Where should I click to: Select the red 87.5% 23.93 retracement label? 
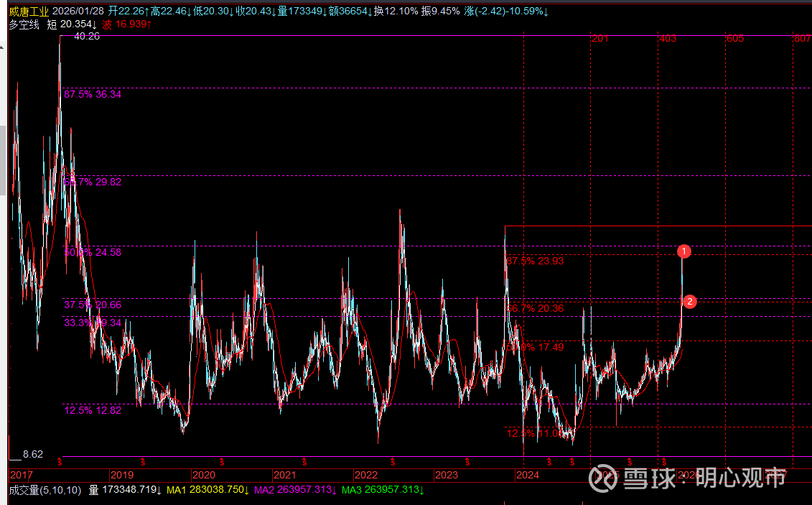[535, 261]
